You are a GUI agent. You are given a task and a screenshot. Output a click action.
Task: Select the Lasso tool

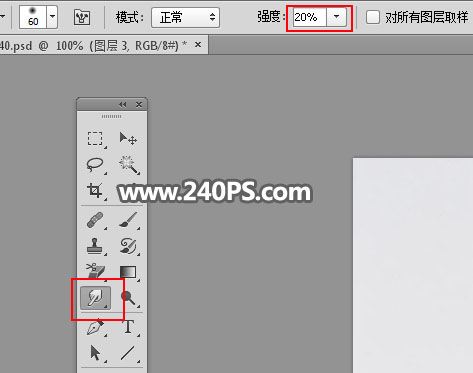[x=95, y=165]
